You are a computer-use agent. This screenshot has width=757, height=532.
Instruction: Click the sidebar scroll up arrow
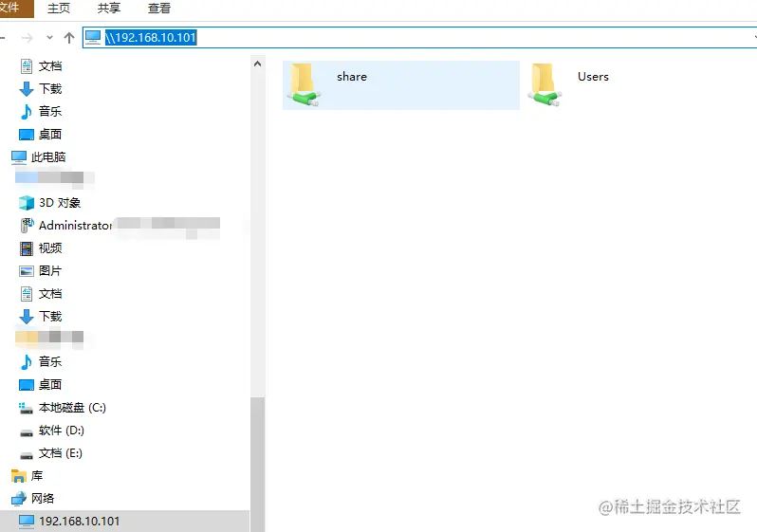[258, 64]
